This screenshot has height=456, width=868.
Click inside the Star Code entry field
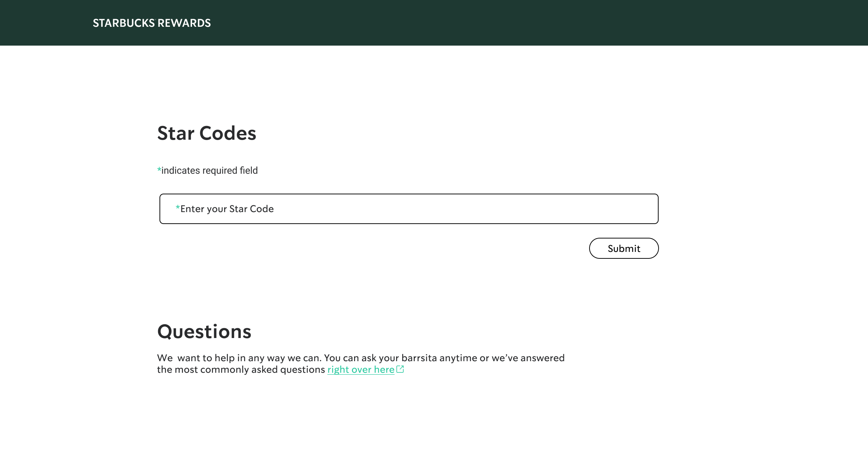coord(409,209)
